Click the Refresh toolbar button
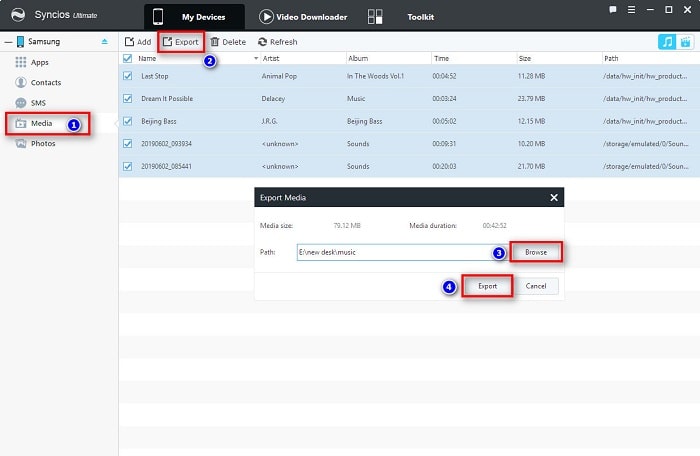700x456 pixels. [x=278, y=42]
